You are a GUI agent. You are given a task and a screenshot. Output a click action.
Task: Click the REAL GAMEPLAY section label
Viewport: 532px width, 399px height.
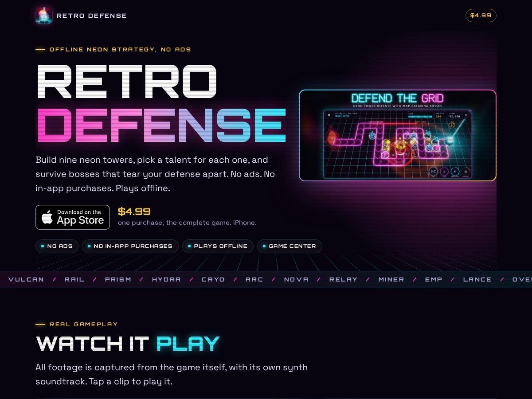[84, 324]
